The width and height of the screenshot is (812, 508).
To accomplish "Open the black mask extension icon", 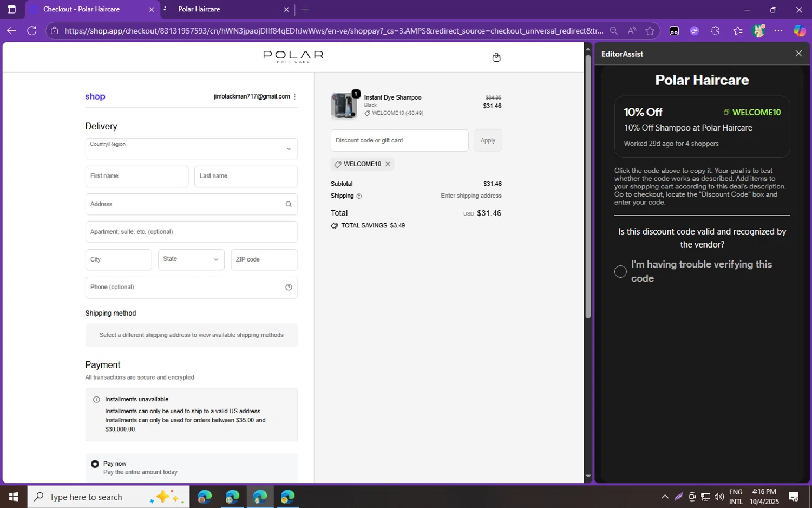I will click(674, 31).
